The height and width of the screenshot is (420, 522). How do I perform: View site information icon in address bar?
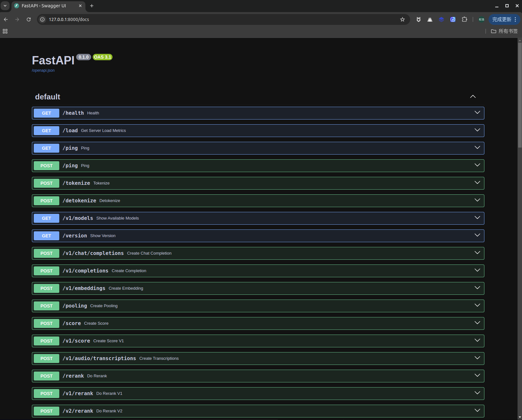[42, 19]
